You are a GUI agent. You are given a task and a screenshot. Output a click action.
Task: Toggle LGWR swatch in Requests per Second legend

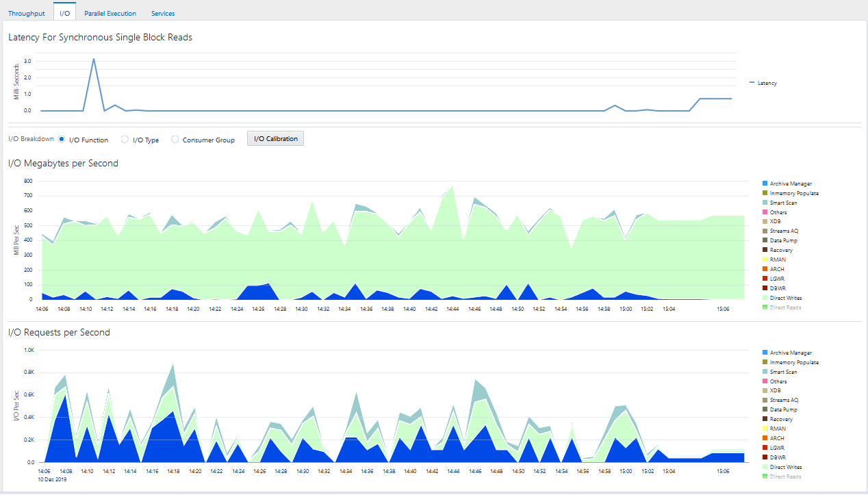pyautogui.click(x=765, y=448)
